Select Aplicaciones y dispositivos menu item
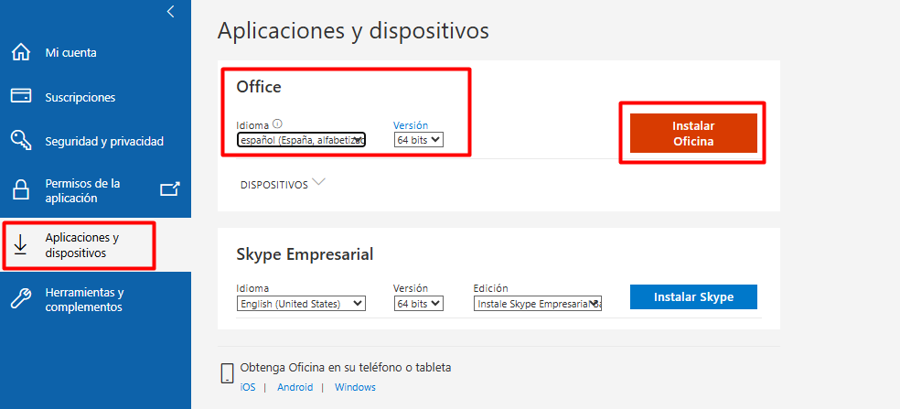This screenshot has width=900, height=409. 82,246
